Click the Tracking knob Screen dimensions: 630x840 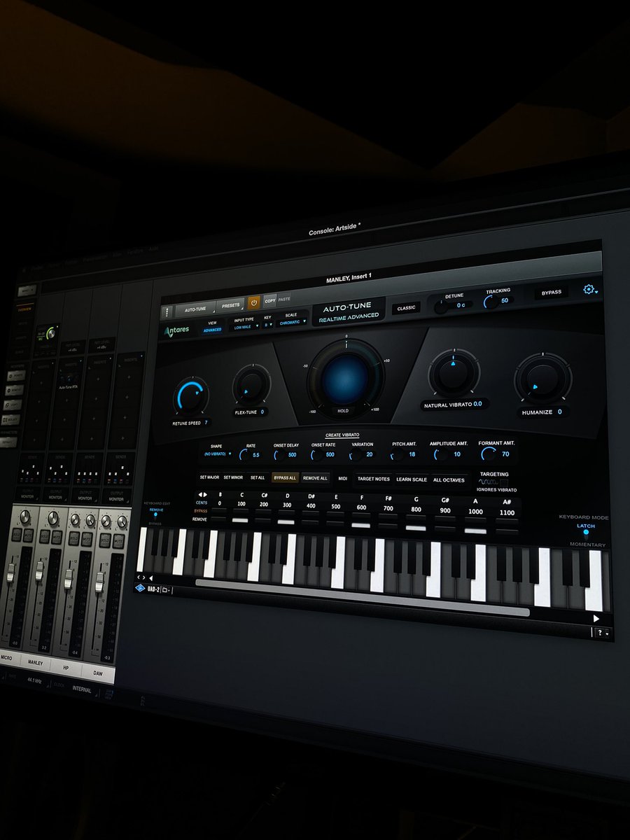point(492,301)
